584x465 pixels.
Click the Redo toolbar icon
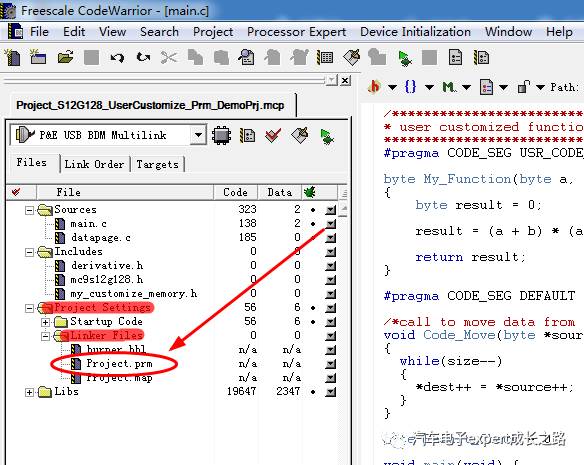point(143,58)
